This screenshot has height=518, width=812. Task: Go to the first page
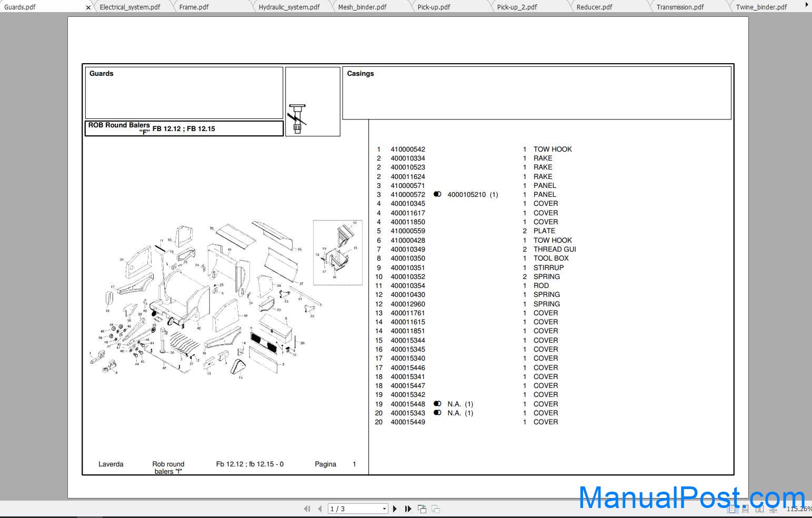tap(307, 509)
